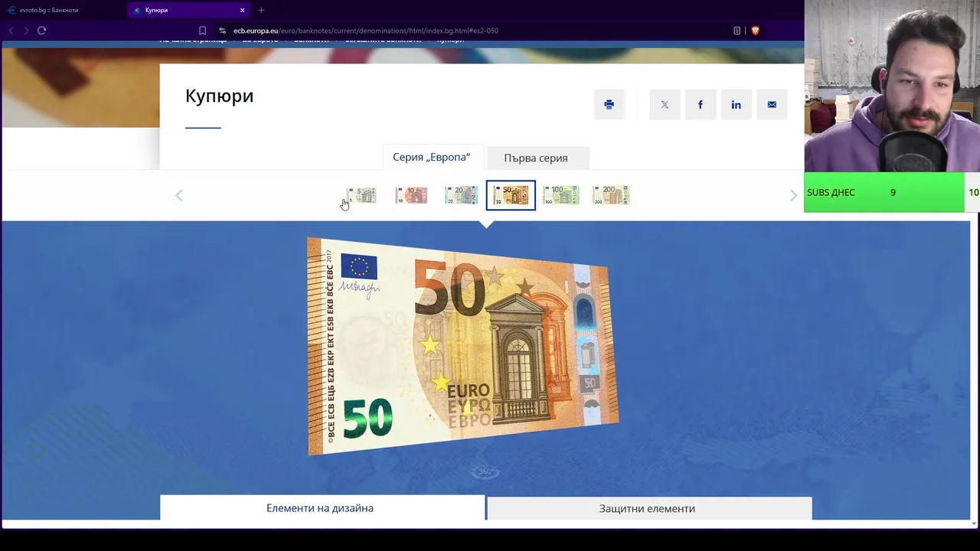Open Защитни елементи tab

coord(648,508)
